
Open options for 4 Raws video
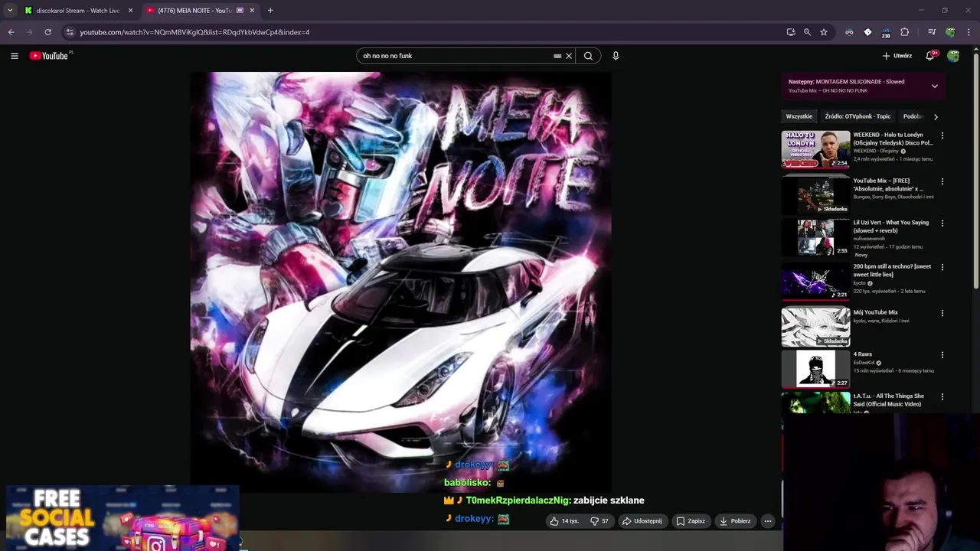coord(942,355)
